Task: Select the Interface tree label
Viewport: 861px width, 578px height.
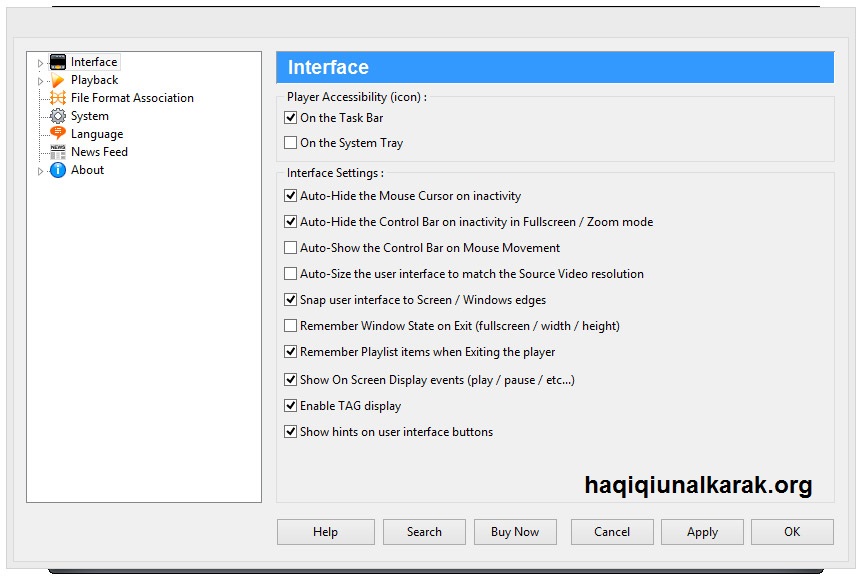Action: pos(94,62)
